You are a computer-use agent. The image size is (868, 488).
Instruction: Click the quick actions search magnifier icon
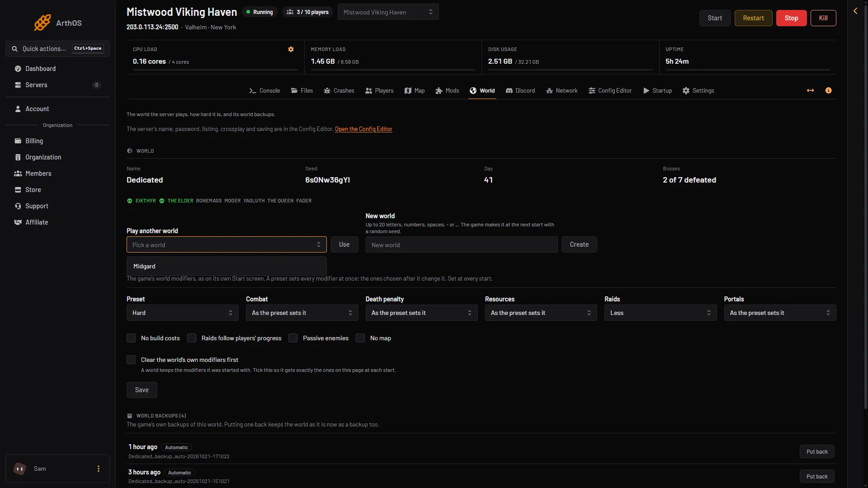click(x=15, y=49)
